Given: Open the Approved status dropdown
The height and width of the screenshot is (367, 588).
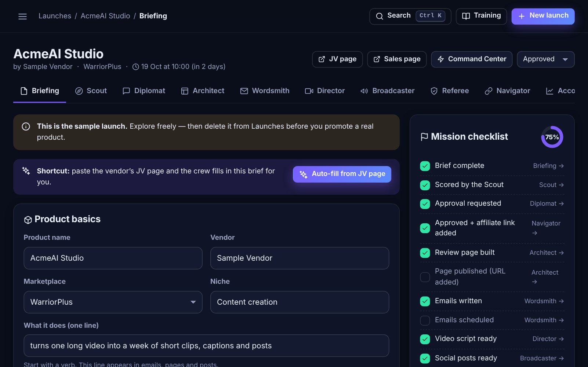Looking at the screenshot, I should tap(545, 59).
